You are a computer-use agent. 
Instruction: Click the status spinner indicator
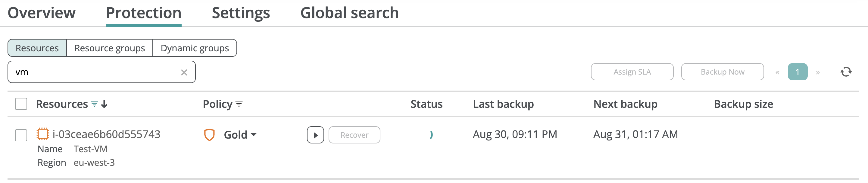431,135
